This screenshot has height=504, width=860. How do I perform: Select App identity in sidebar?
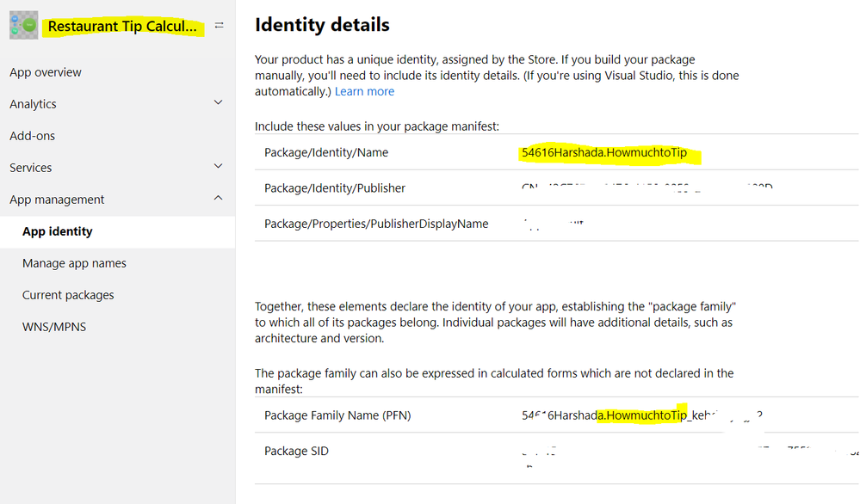tap(58, 231)
